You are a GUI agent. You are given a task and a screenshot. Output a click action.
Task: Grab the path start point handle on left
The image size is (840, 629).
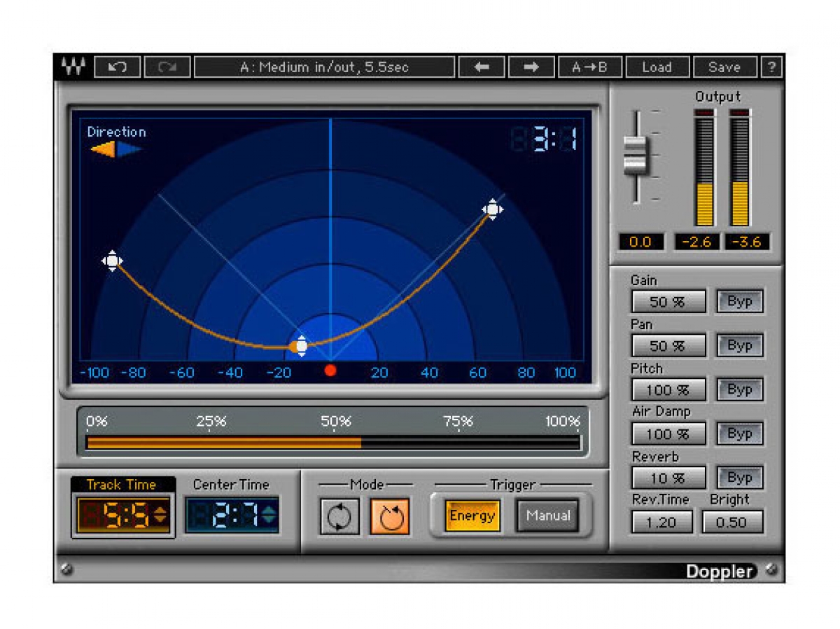click(x=112, y=261)
